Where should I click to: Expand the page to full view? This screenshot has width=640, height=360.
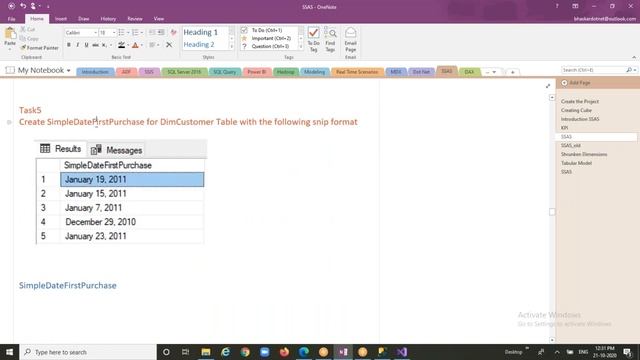[x=548, y=86]
